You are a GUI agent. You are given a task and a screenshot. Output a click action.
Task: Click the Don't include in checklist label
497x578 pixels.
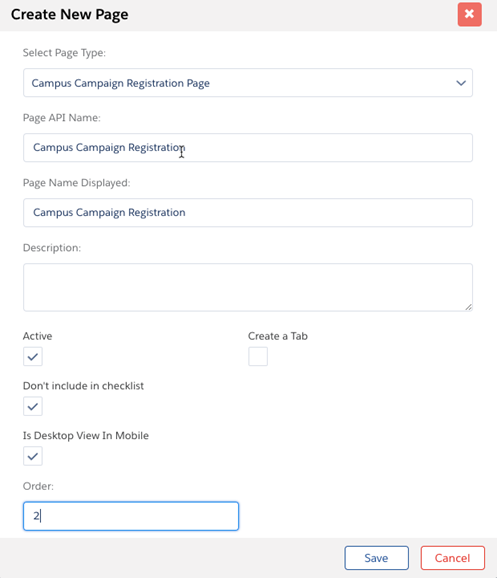(83, 386)
